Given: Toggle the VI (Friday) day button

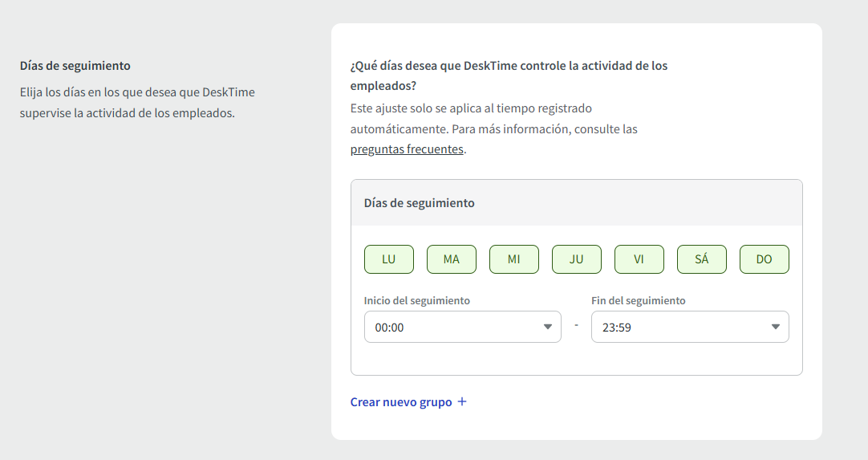Looking at the screenshot, I should pyautogui.click(x=639, y=259).
